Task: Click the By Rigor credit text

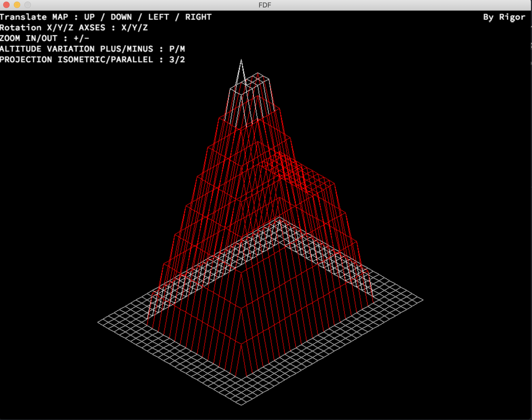Action: pos(504,17)
